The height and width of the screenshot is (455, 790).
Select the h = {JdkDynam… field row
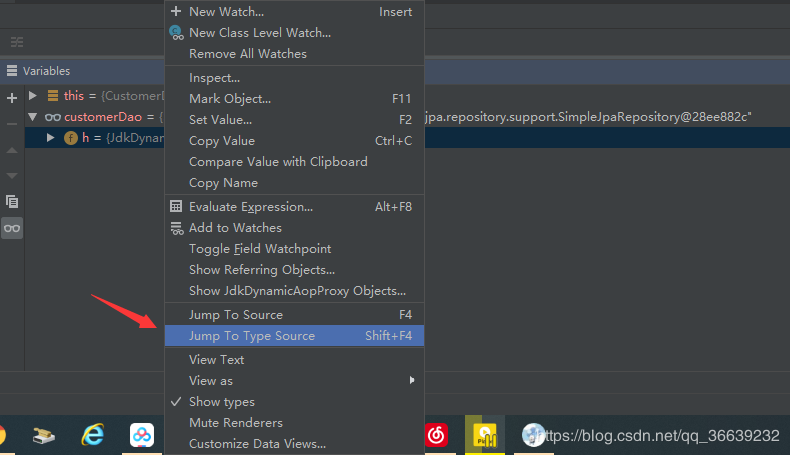coord(95,138)
